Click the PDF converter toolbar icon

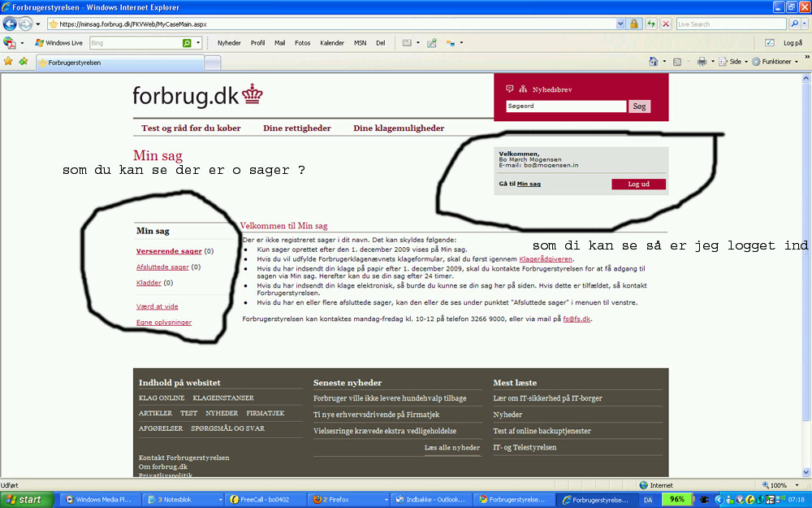pos(9,43)
